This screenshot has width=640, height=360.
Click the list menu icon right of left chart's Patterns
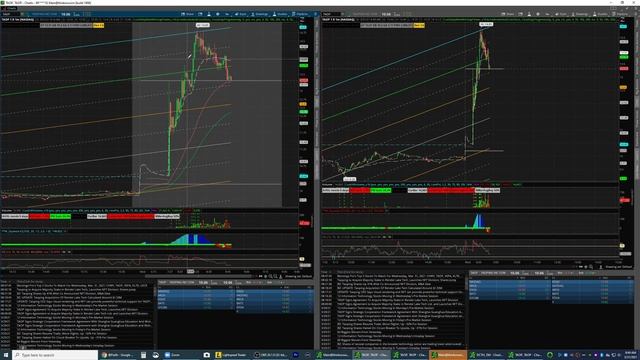(x=315, y=14)
